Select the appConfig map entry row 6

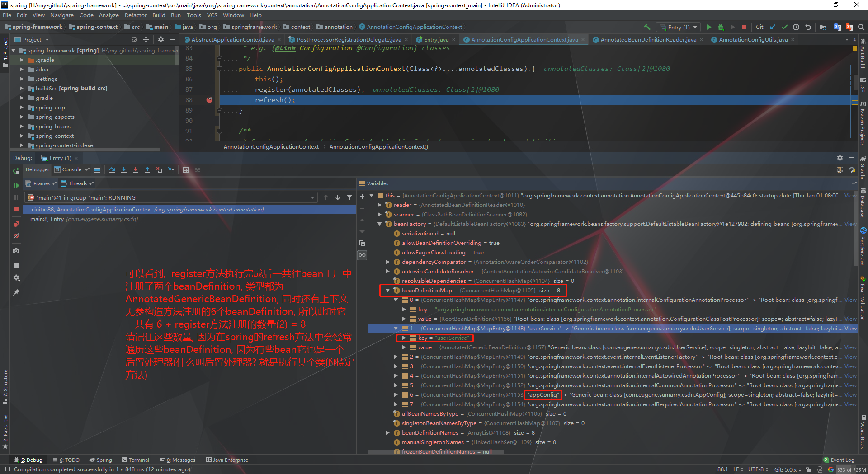pos(613,395)
